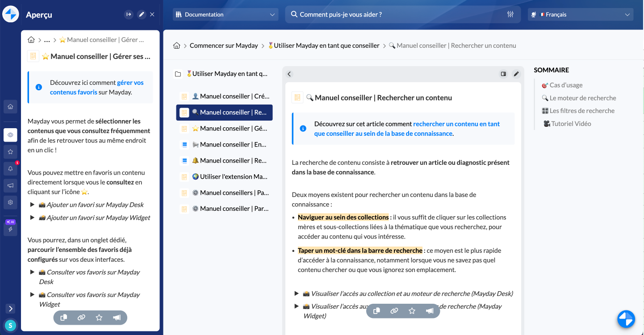Click search filter sliders icon in search bar

(510, 14)
